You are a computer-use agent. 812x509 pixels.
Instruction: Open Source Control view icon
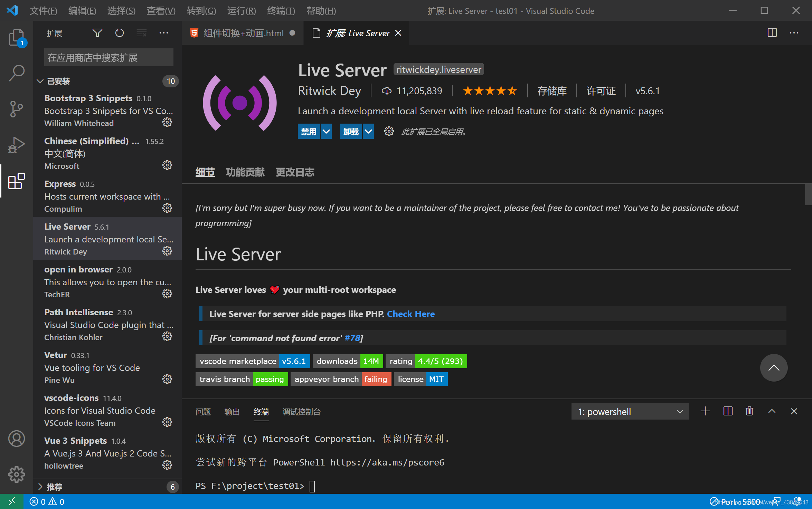coord(16,109)
